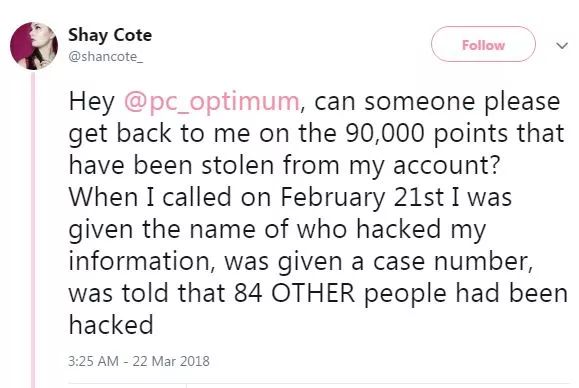
Task: Click the 22 Mar 2018 date
Action: [171, 361]
